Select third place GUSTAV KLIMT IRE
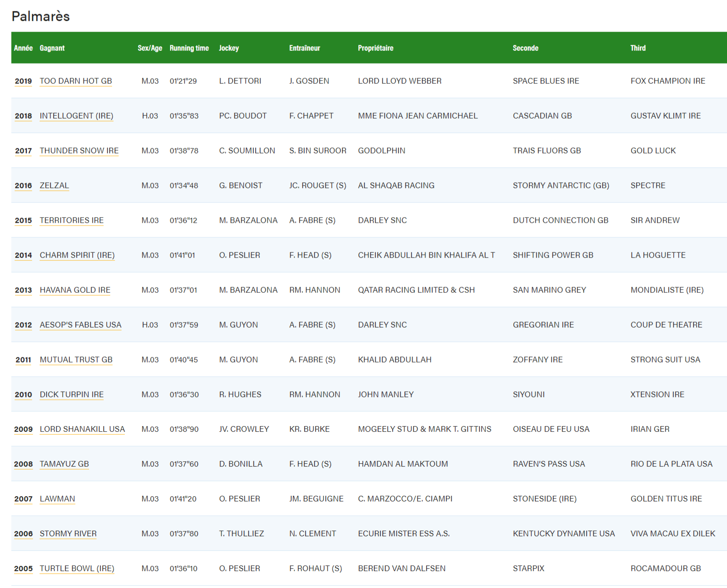 click(x=666, y=116)
